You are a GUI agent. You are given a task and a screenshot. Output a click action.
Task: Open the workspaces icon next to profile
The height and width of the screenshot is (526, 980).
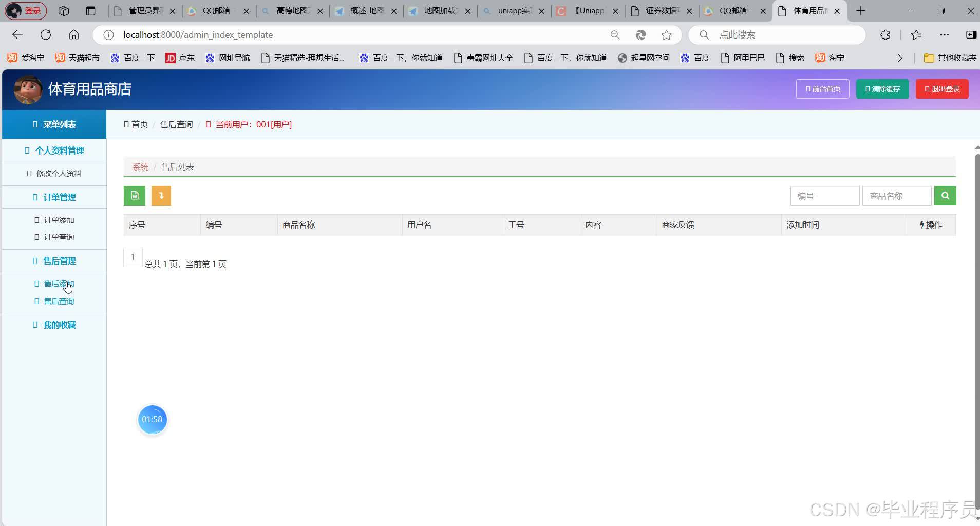63,11
